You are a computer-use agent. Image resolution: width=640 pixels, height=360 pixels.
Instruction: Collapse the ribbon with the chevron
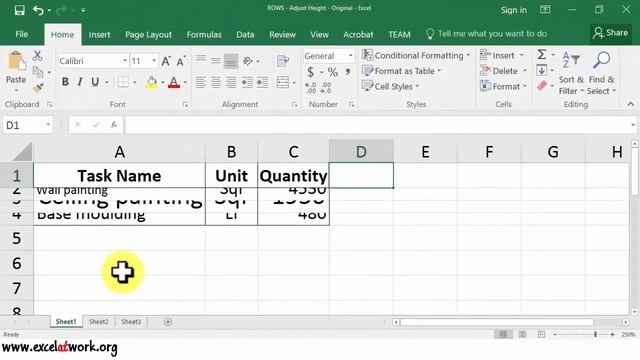tap(631, 104)
